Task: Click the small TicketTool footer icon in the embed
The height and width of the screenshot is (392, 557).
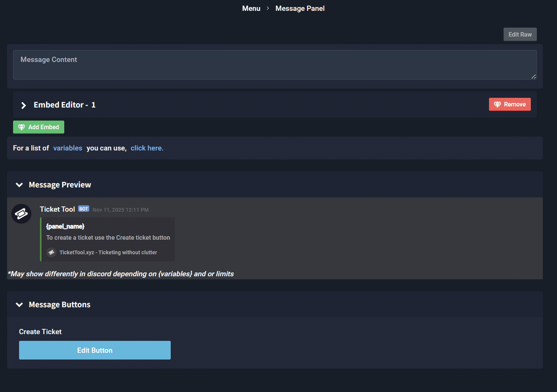Action: [x=51, y=252]
